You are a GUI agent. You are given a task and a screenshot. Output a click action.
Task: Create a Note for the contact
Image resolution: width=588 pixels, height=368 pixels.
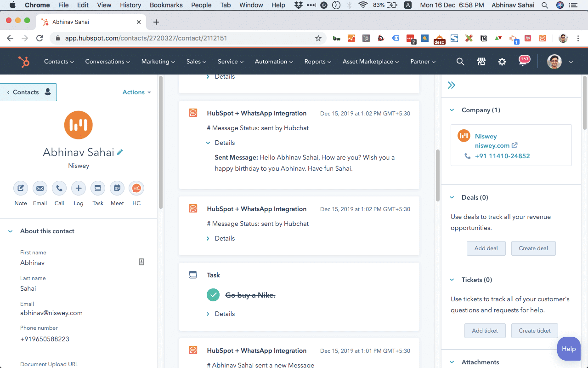(21, 188)
